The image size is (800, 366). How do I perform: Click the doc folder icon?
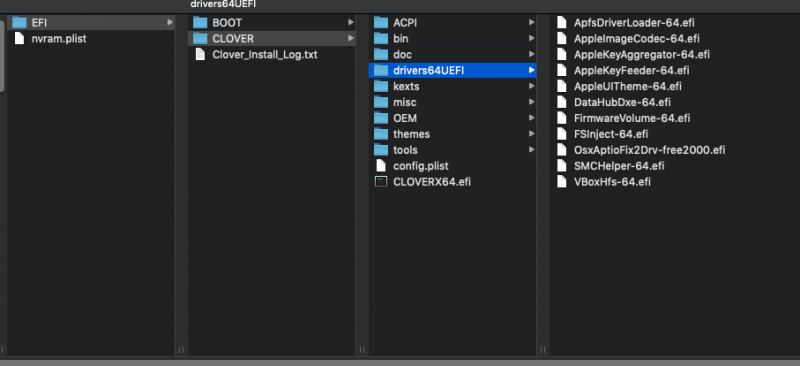click(x=381, y=54)
